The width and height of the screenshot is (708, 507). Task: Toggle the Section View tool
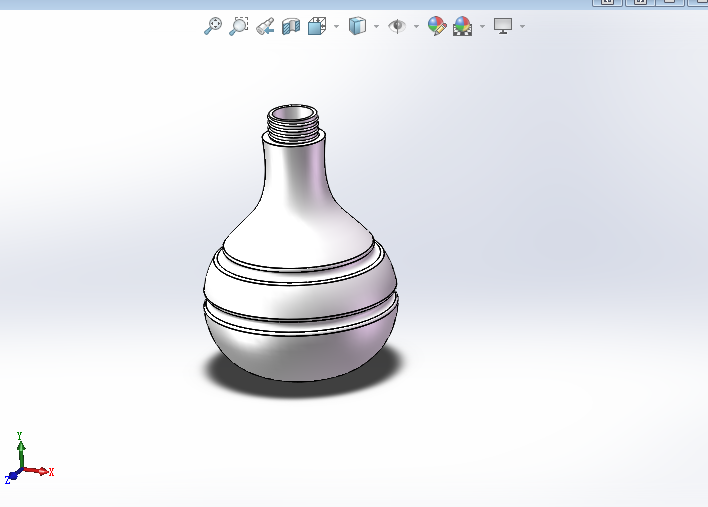pyautogui.click(x=291, y=26)
